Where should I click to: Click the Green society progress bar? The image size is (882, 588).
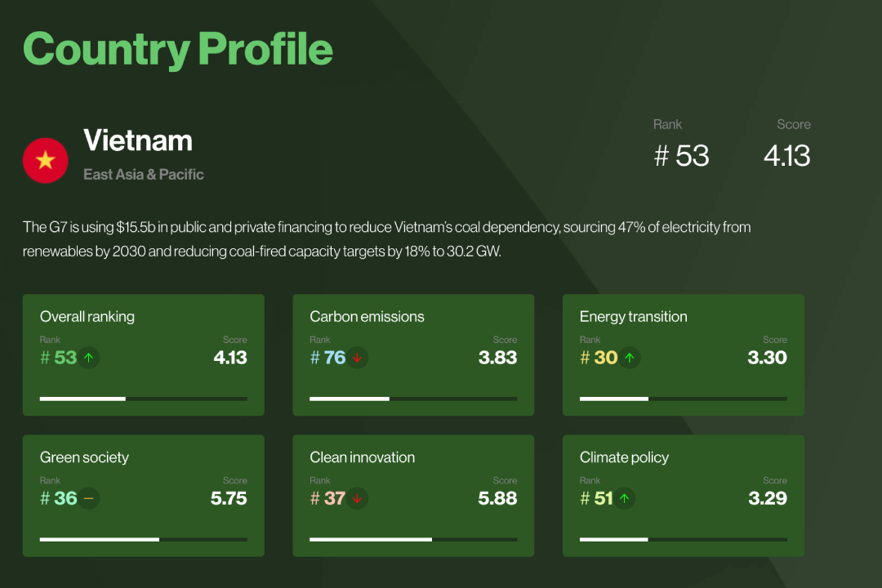[x=144, y=539]
